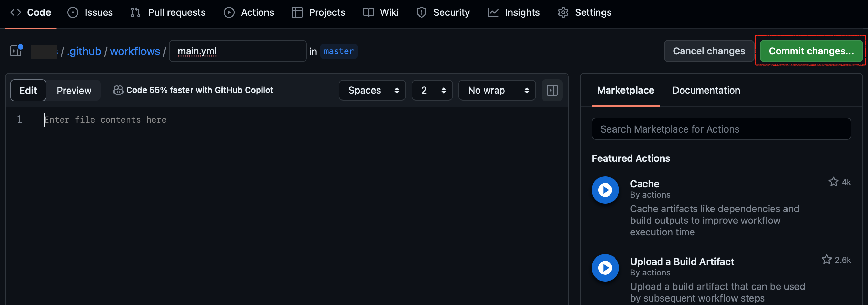Toggle the side panel collapse icon
This screenshot has height=305, width=868.
coord(552,90)
